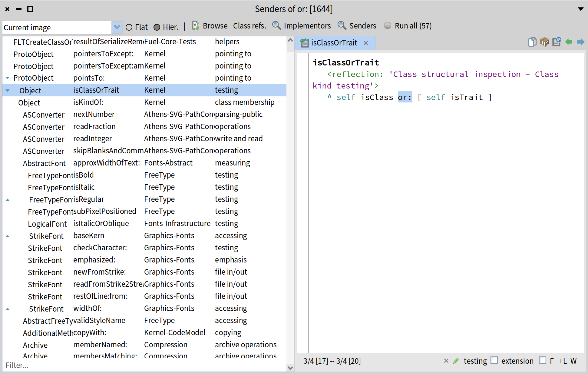This screenshot has width=588, height=374.
Task: Click the Browse document icon in the toolbar
Action: tap(196, 26)
